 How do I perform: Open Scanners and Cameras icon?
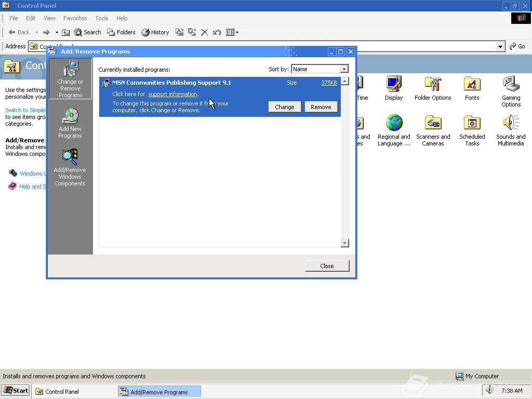tap(433, 130)
